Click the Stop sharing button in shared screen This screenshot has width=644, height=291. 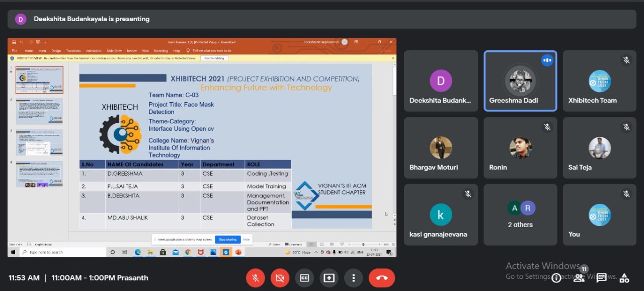click(x=227, y=239)
